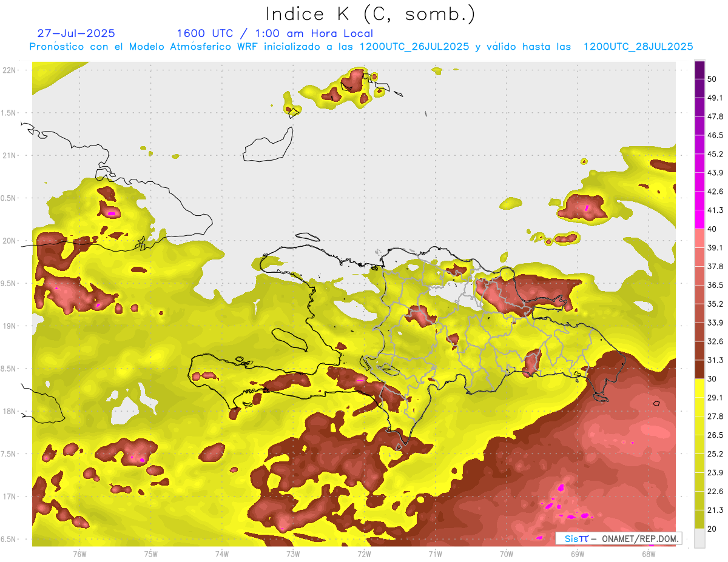Click the colorbar value '31.3'
Screen dimensions: 728x562
click(x=715, y=360)
